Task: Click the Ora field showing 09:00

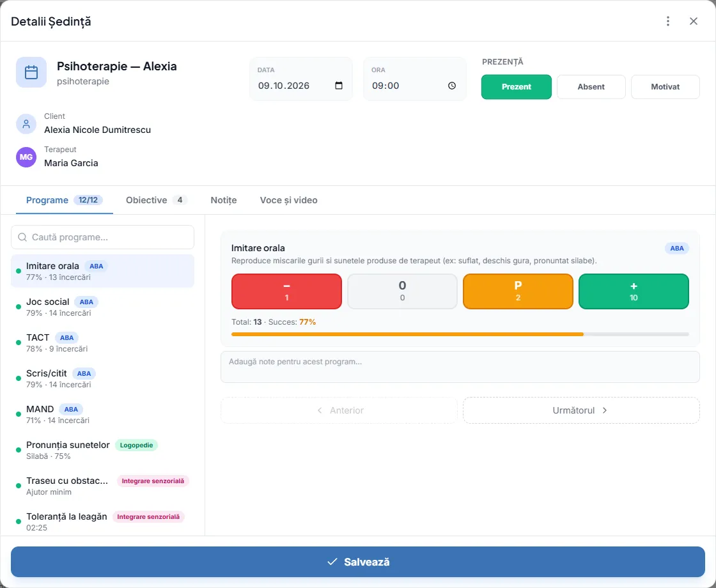Action: [x=415, y=79]
